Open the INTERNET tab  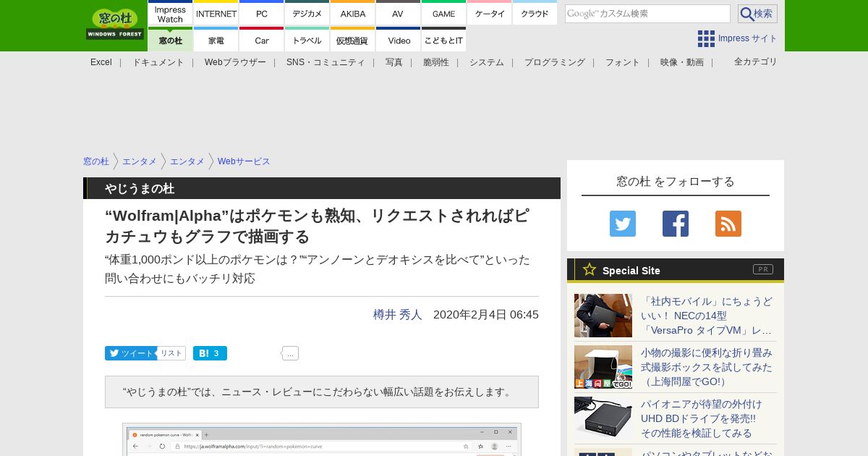tap(216, 14)
